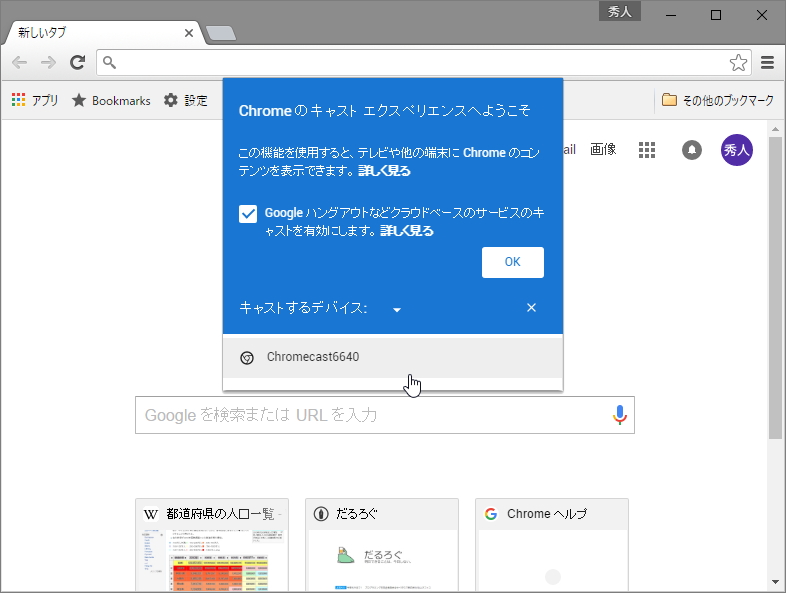Image resolution: width=786 pixels, height=593 pixels.
Task: Click the page scrollbar up arrow
Action: tap(775, 129)
